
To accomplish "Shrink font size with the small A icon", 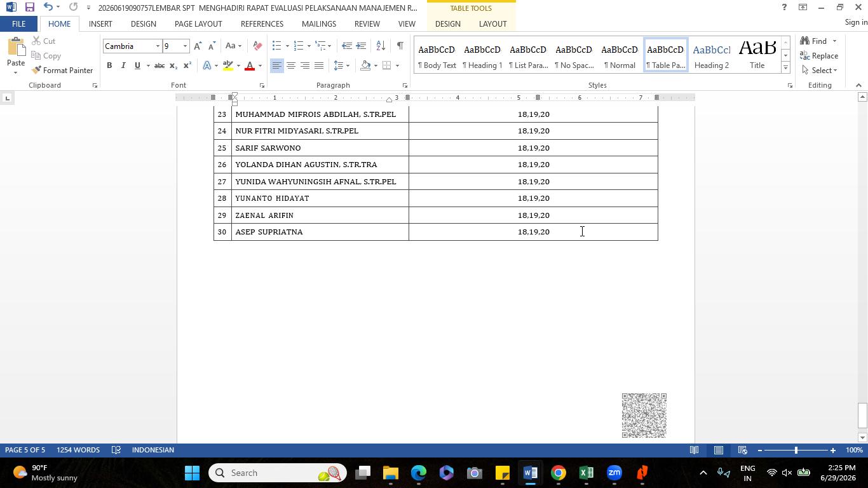I will 212,46.
